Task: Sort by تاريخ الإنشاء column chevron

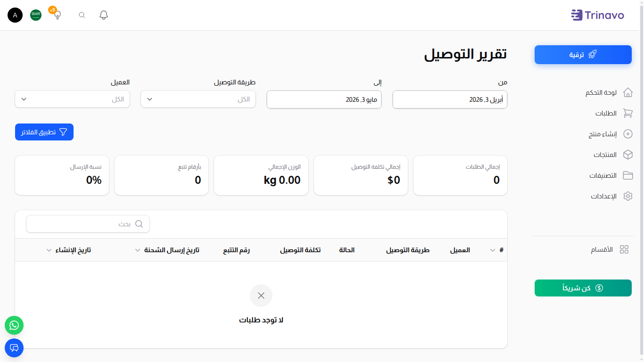Action: [49, 250]
